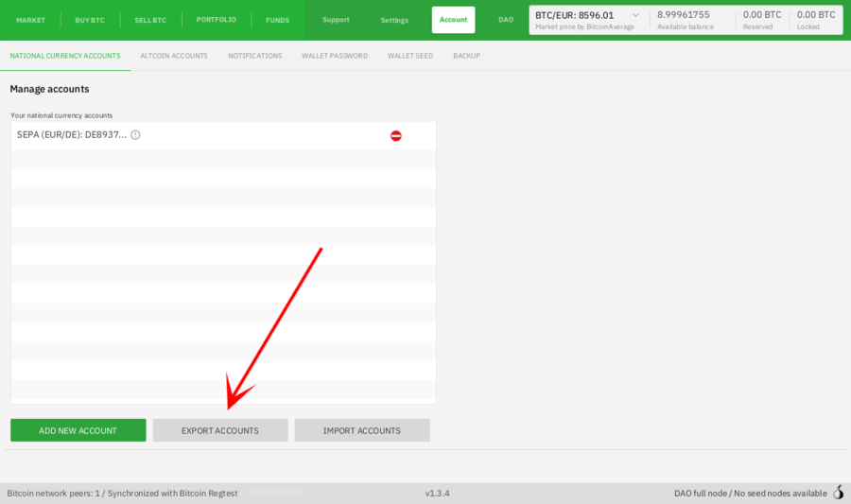The width and height of the screenshot is (851, 504).
Task: Open the Backup tab
Action: click(x=466, y=56)
